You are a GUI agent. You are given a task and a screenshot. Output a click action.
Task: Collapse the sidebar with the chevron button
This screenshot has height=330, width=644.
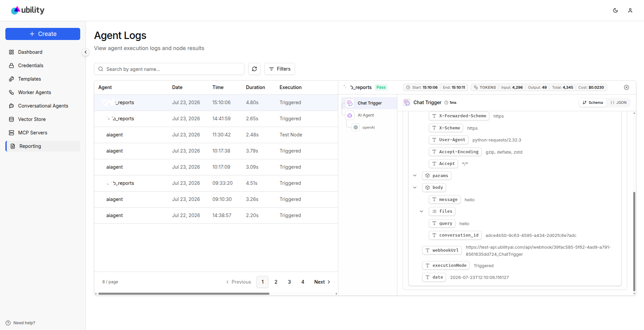point(86,52)
